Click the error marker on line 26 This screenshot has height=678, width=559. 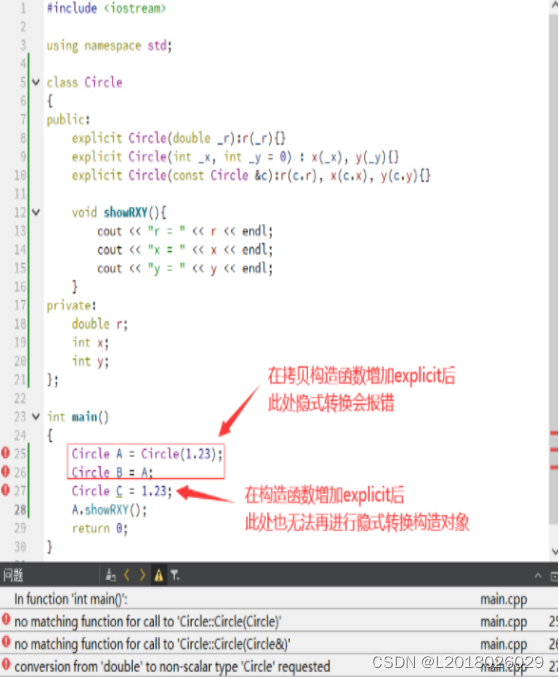coord(5,471)
